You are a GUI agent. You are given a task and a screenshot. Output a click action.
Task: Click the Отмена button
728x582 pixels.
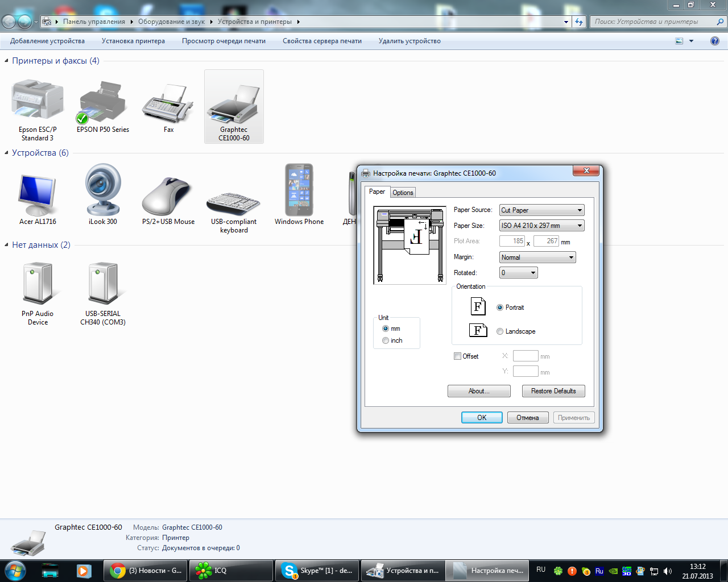point(528,418)
